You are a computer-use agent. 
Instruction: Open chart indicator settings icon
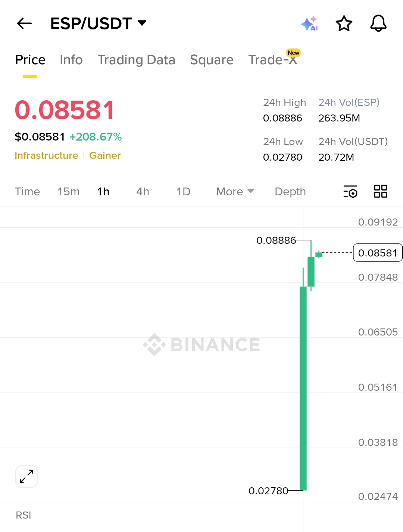(x=350, y=192)
